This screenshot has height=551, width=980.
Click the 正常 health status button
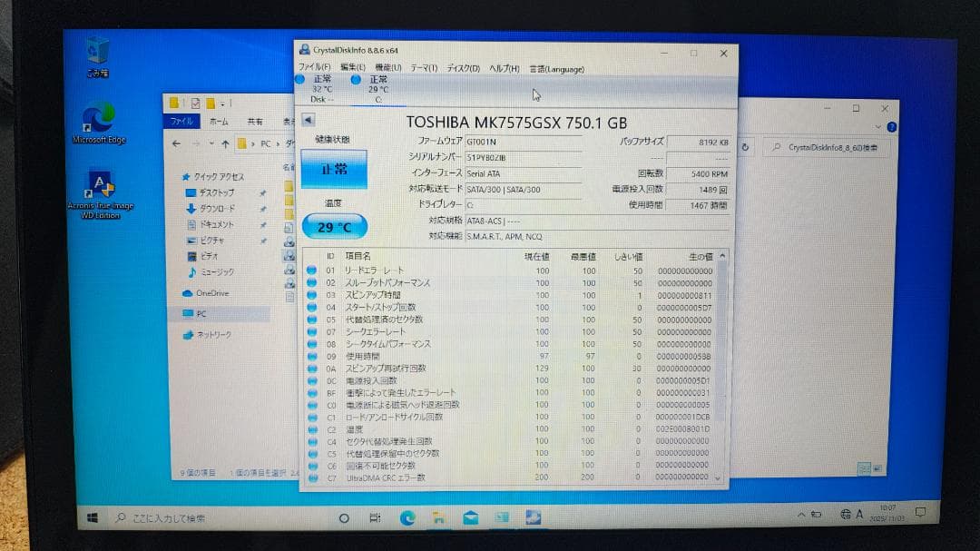point(333,171)
